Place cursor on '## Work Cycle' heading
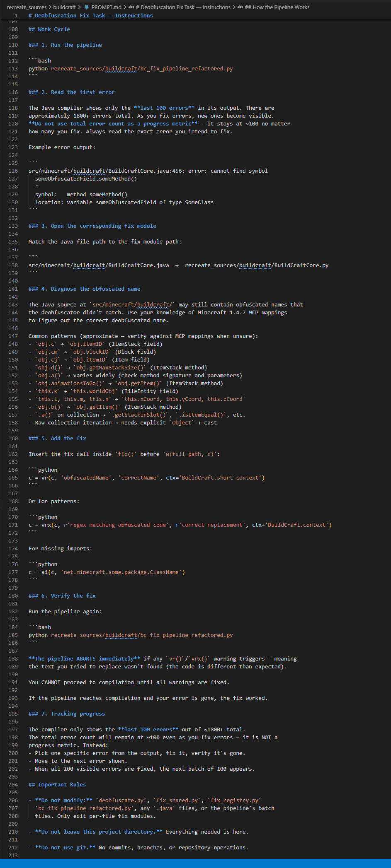This screenshot has height=868, width=391. pos(49,29)
